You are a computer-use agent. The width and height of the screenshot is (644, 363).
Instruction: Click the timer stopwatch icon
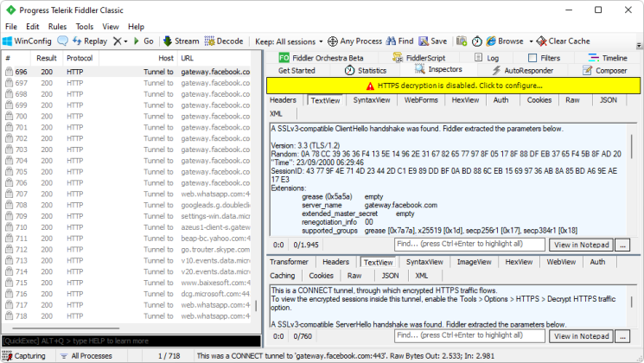pyautogui.click(x=477, y=41)
